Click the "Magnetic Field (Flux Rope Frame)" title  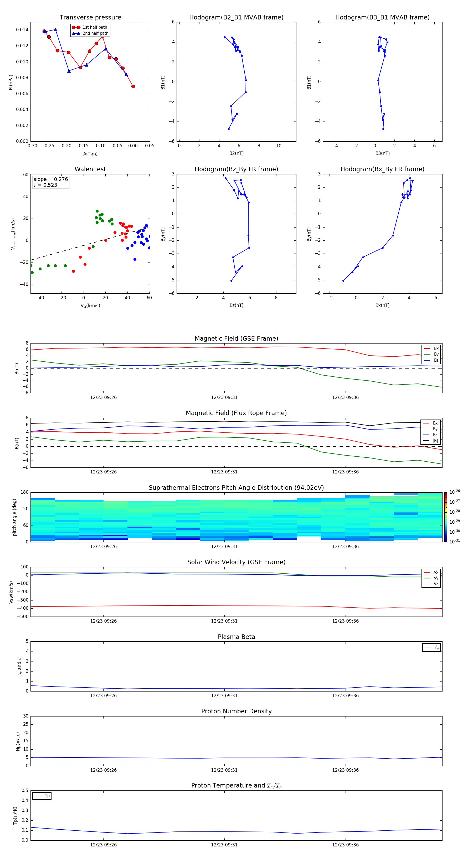236,413
